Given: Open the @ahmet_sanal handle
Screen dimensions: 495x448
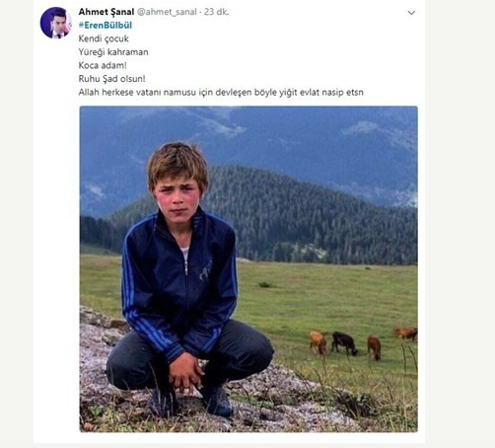Looking at the screenshot, I should point(167,12).
